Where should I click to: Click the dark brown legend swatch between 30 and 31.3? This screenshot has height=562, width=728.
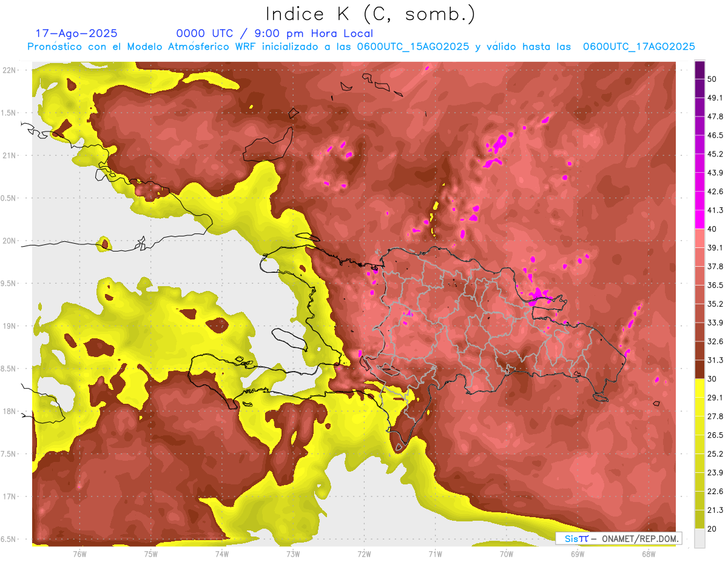pyautogui.click(x=699, y=370)
